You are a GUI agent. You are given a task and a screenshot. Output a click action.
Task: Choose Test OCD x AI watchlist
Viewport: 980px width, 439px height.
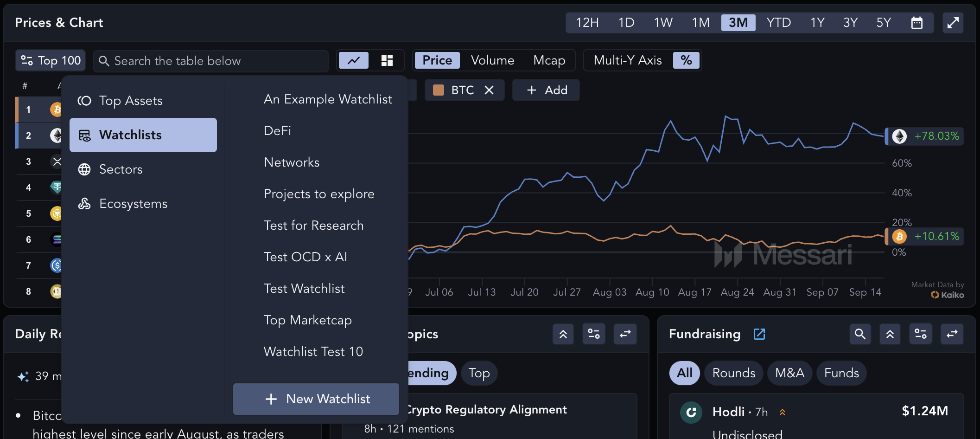[x=305, y=257]
